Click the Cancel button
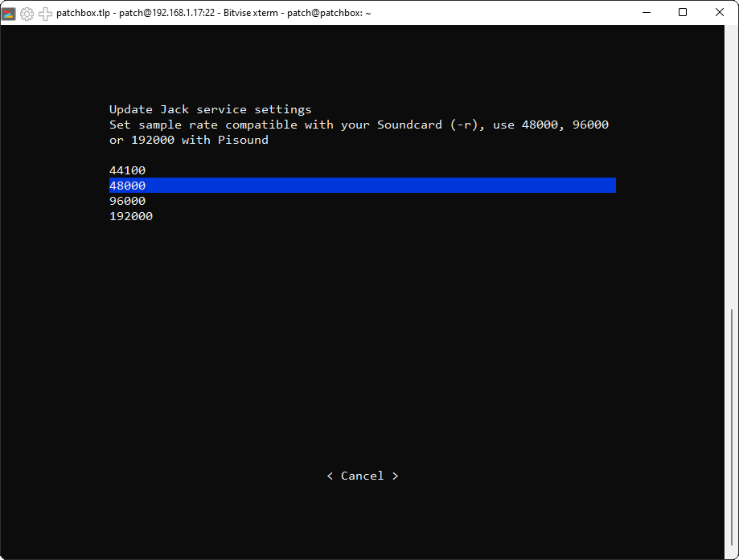This screenshot has width=739, height=560. [363, 476]
